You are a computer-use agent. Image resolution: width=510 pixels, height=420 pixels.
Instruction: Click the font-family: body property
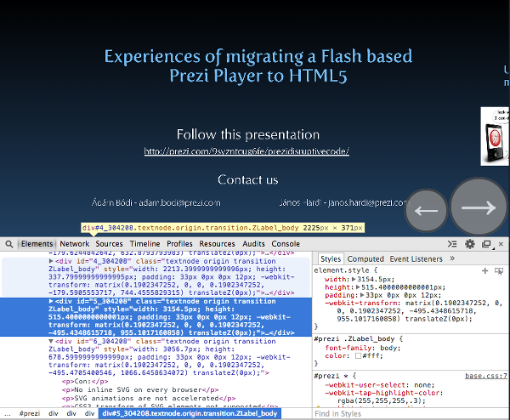(363, 348)
